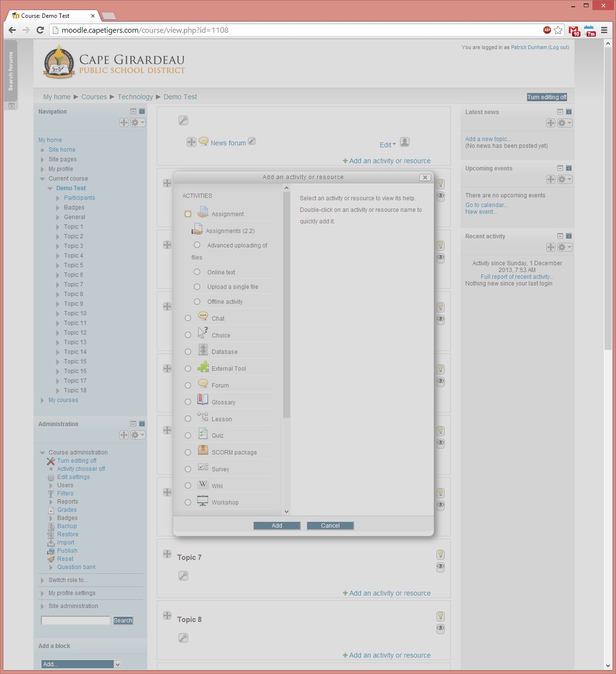Image resolution: width=616 pixels, height=674 pixels.
Task: Open Navigation block gear actions menu
Action: tap(137, 123)
